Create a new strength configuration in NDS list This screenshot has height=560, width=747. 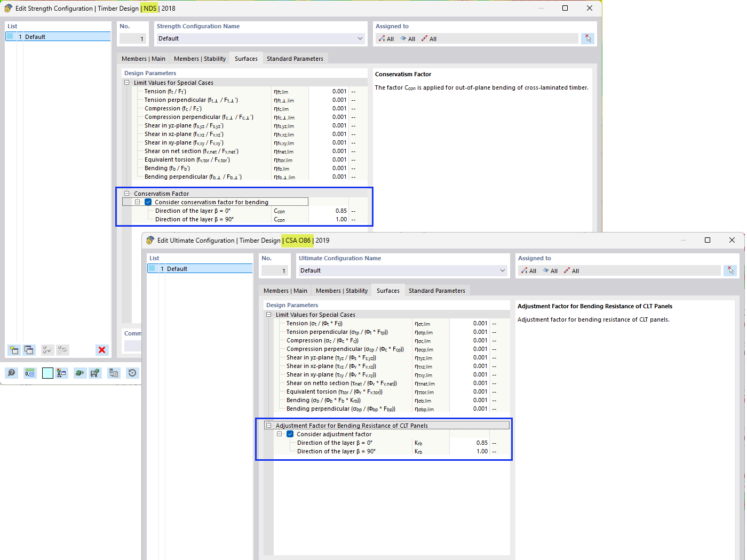coord(13,350)
